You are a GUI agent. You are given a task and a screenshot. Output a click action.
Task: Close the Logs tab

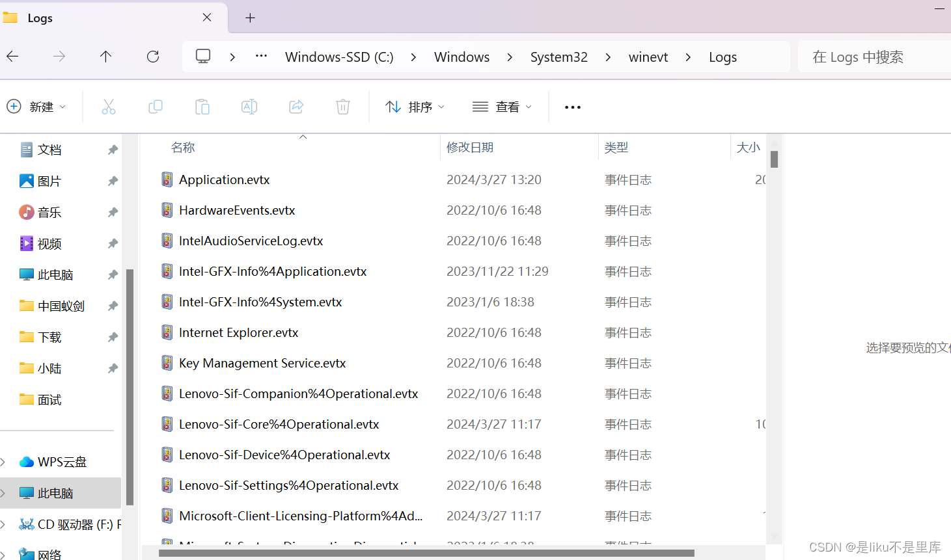tap(207, 18)
